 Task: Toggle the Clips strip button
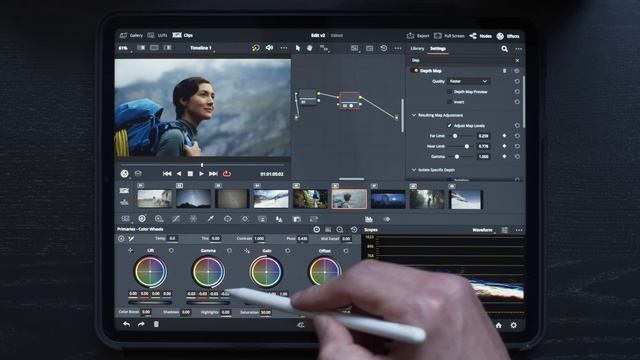pos(183,36)
